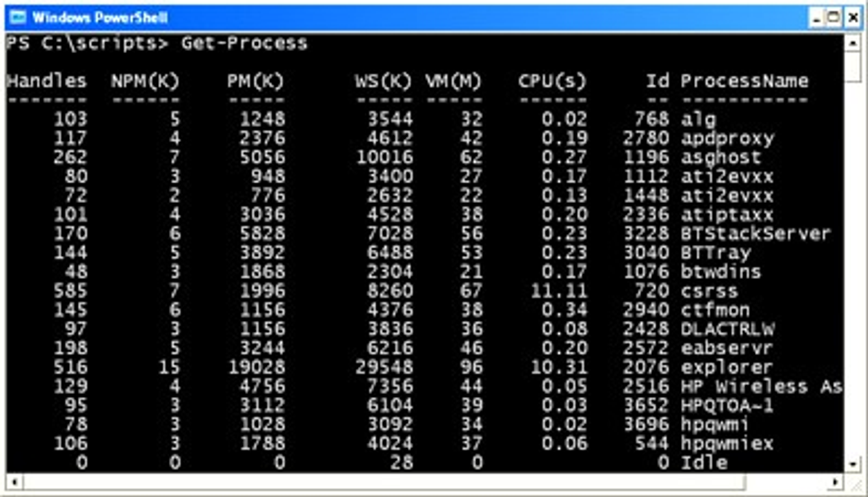The height and width of the screenshot is (497, 868).
Task: Click the explorer process name
Action: [717, 367]
